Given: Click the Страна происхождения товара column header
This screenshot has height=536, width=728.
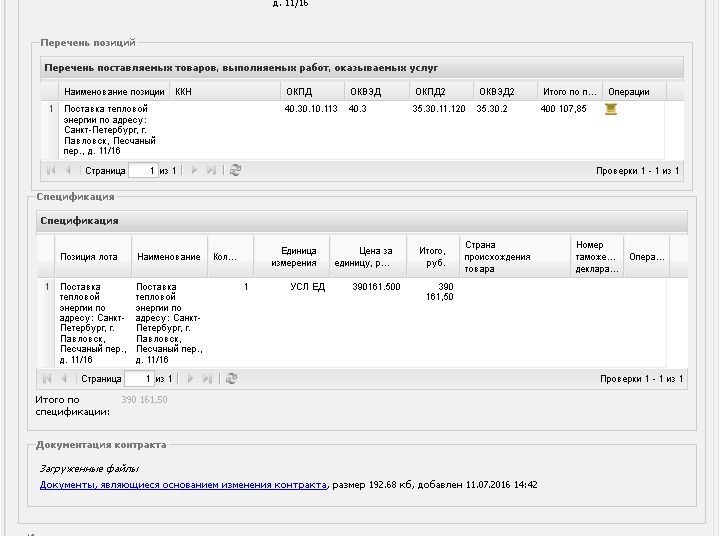Looking at the screenshot, I should coord(515,256).
